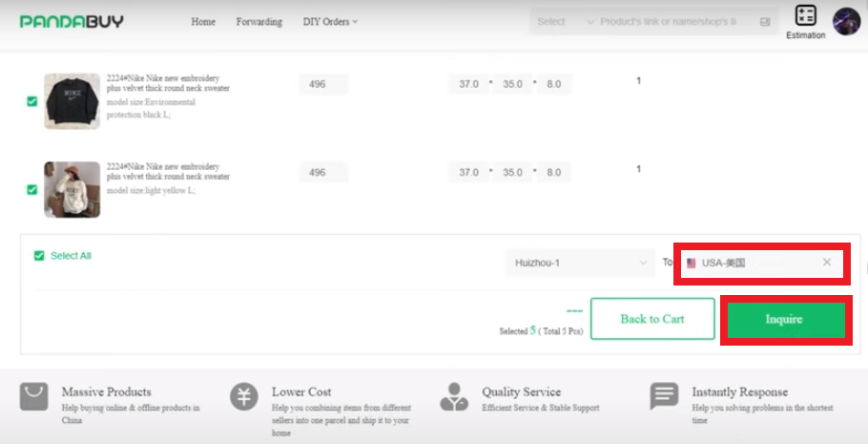Uncheck the light yellow sweater item
Viewport: 868px width, 444px height.
[32, 190]
